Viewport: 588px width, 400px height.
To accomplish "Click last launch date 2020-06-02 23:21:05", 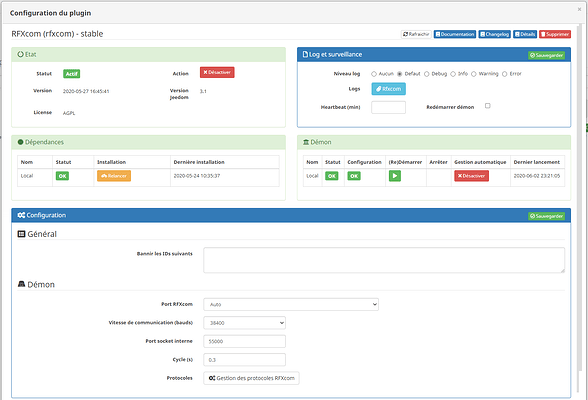I will [x=537, y=176].
